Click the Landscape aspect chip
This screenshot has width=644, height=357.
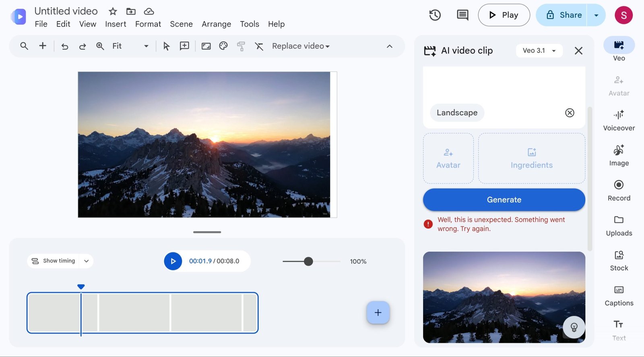click(457, 113)
